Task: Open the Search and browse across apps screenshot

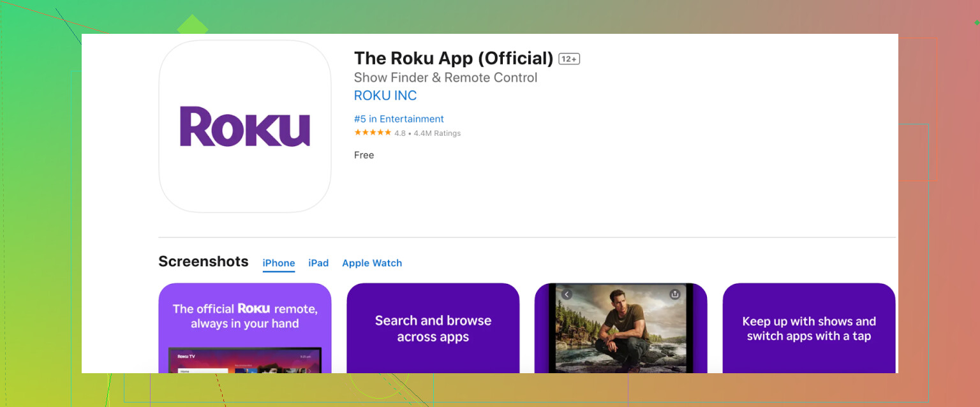Action: click(433, 328)
